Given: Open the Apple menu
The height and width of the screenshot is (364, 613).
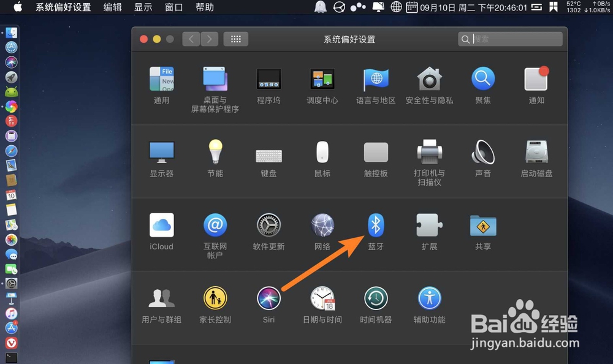Looking at the screenshot, I should (x=18, y=7).
